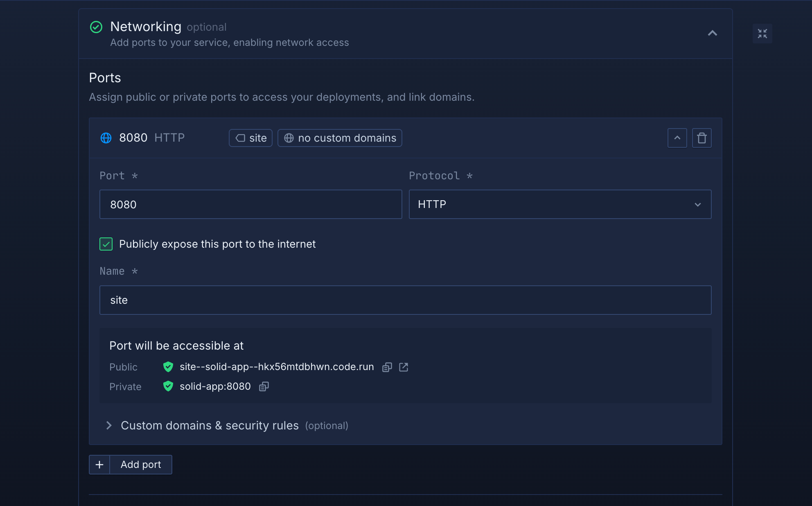812x506 pixels.
Task: Open public URL in new tab icon
Action: tap(404, 367)
